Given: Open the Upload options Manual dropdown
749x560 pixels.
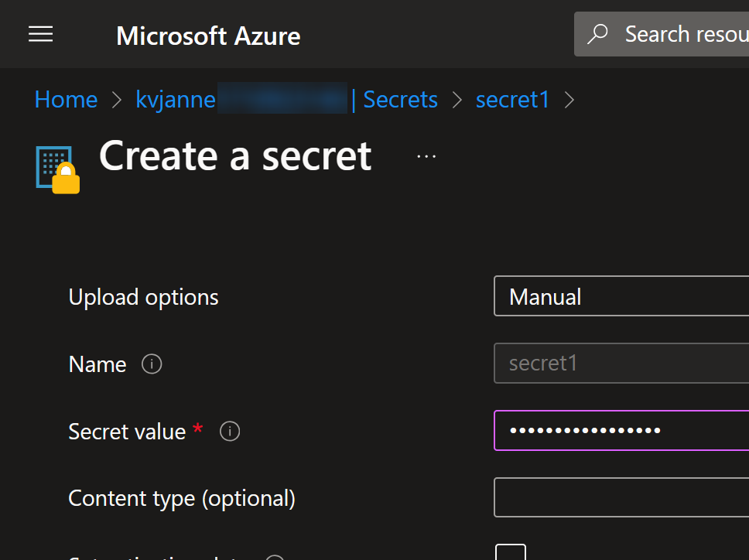Looking at the screenshot, I should (621, 296).
